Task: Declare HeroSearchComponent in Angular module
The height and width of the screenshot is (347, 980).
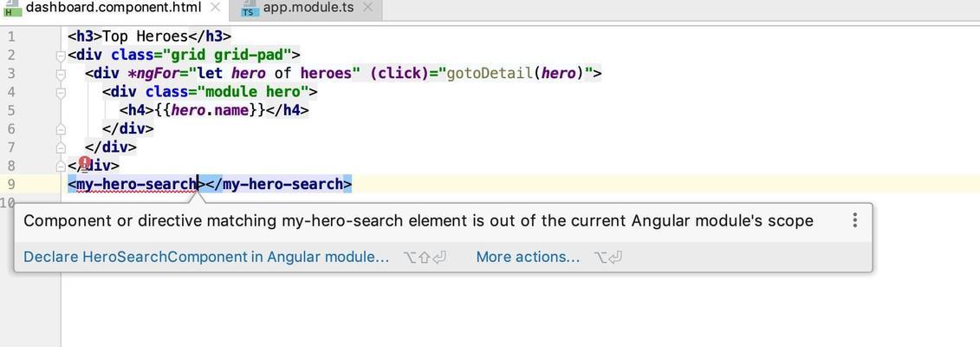Action: (206, 257)
